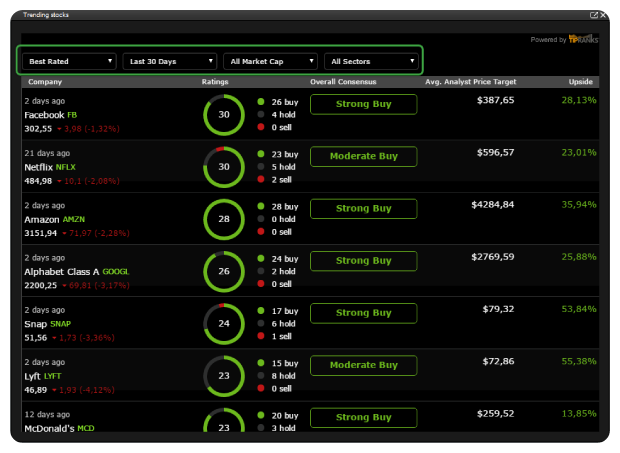Click the green dot beside 15 buy
Screen dimensions: 620x453
[261, 362]
